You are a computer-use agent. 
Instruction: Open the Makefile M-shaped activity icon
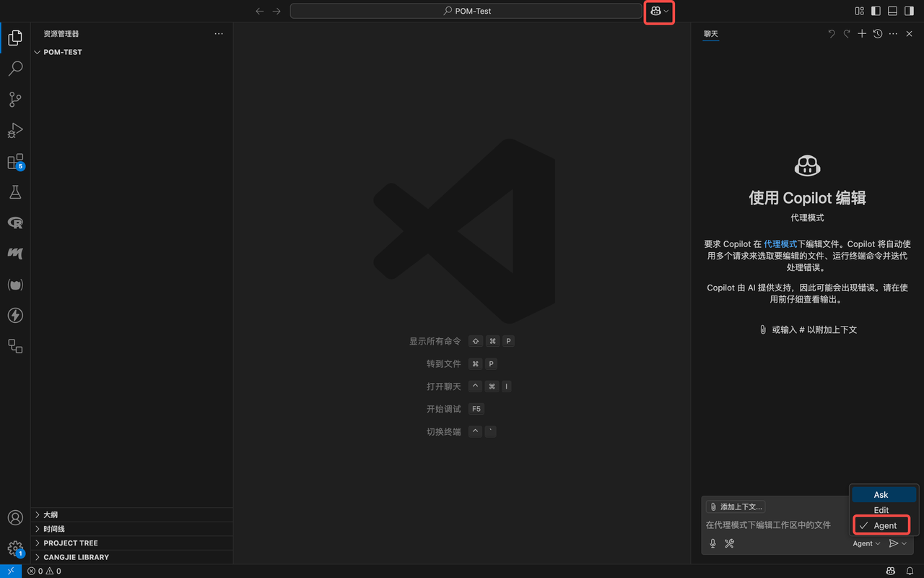(x=15, y=254)
